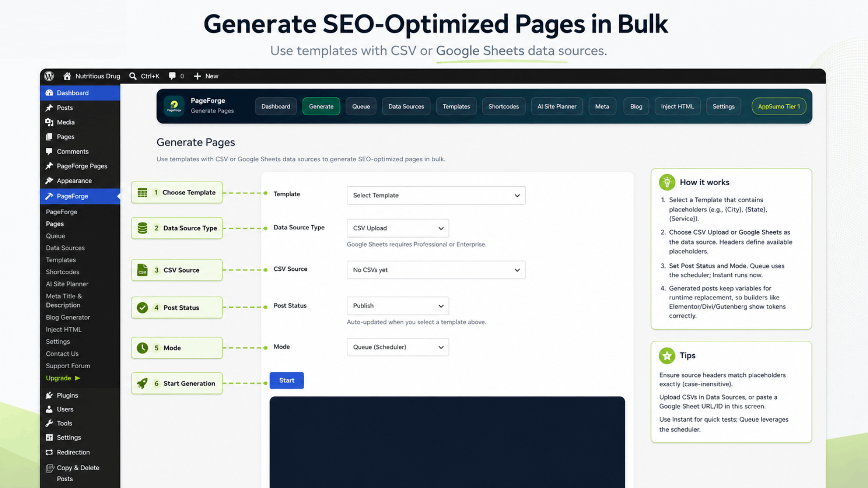Image resolution: width=868 pixels, height=488 pixels.
Task: Click the Users person icon
Action: pyautogui.click(x=49, y=409)
